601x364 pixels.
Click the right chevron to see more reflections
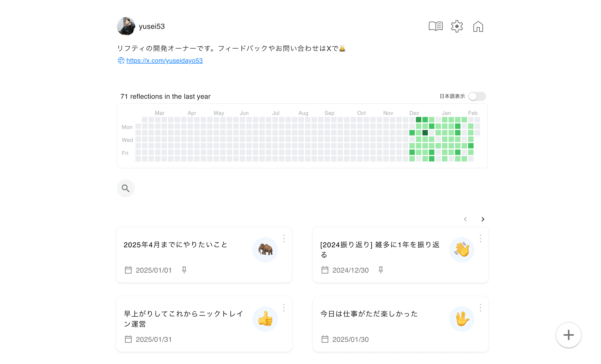click(482, 219)
